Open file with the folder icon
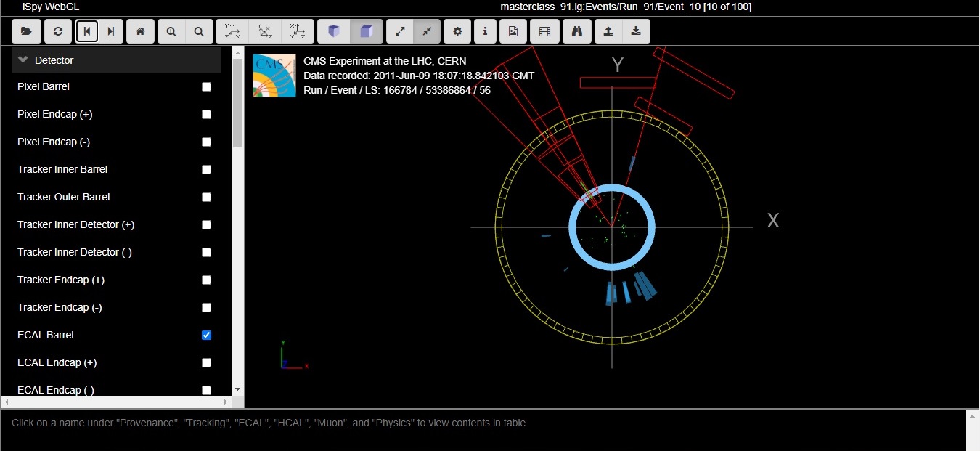The width and height of the screenshot is (980, 451). [26, 31]
